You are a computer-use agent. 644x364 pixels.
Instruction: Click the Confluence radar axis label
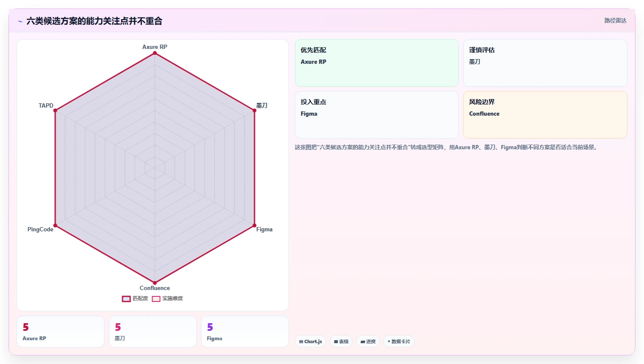(x=155, y=288)
